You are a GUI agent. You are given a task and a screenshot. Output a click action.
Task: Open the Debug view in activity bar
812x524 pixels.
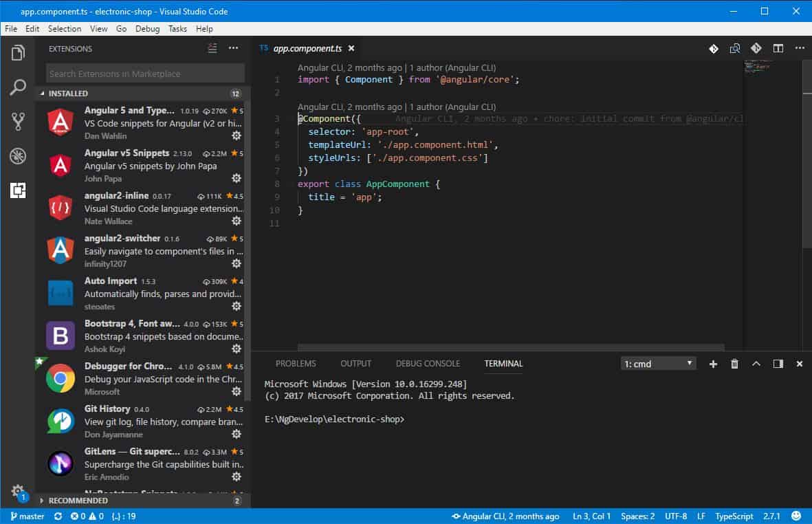click(18, 156)
